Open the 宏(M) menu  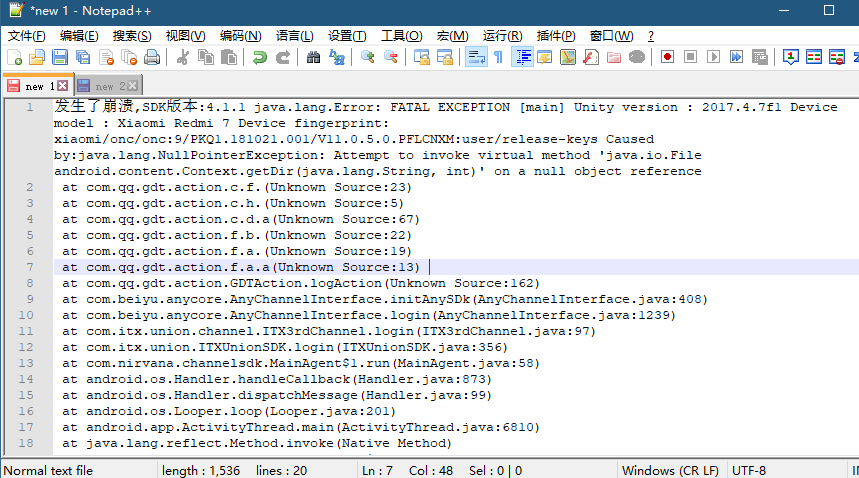pos(453,36)
